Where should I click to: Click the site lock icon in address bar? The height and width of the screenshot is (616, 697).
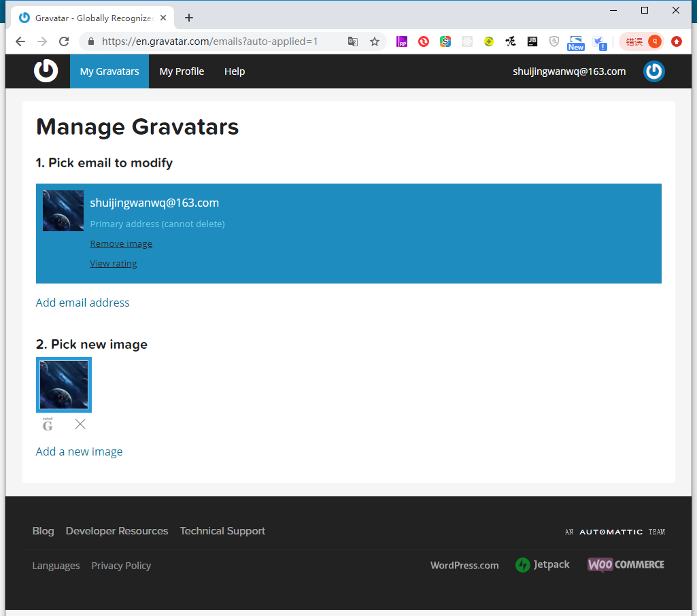point(91,41)
